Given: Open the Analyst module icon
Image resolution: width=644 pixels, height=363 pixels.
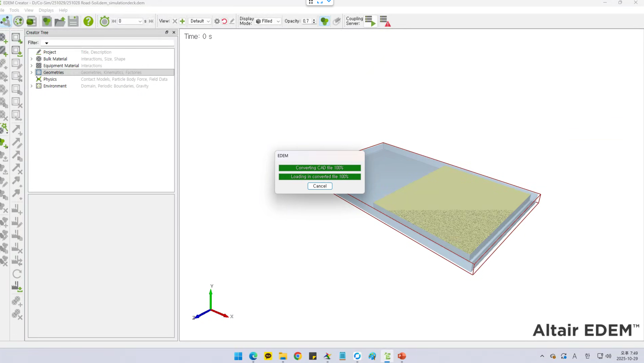Looking at the screenshot, I should click(32, 21).
